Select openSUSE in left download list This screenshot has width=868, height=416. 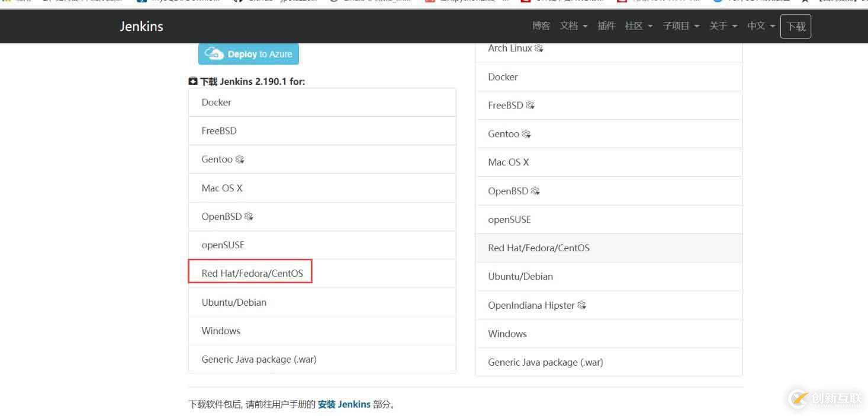pyautogui.click(x=322, y=245)
